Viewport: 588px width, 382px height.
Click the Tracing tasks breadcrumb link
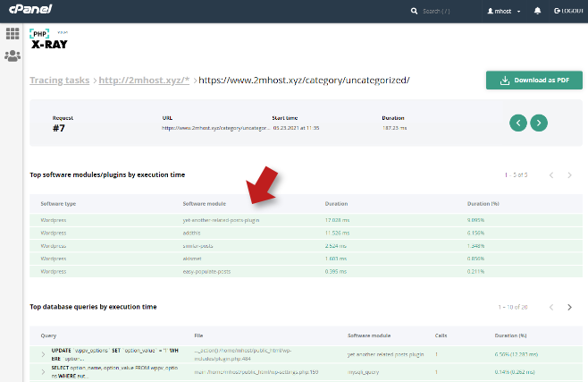pos(59,80)
